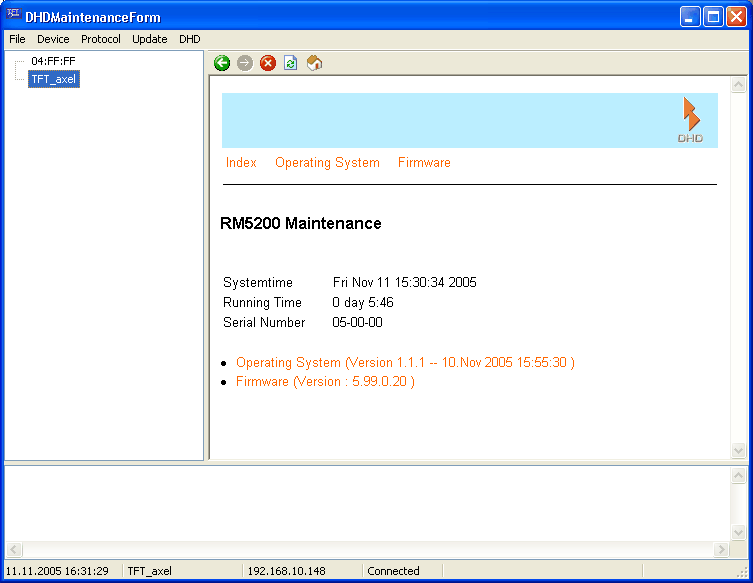Click the gray forward arrow button
753x583 pixels.
coord(245,63)
